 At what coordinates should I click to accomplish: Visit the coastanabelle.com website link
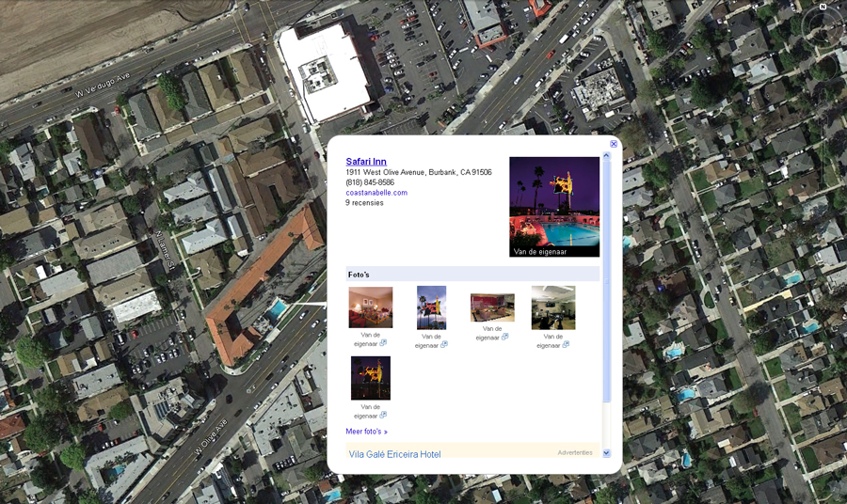coord(376,193)
